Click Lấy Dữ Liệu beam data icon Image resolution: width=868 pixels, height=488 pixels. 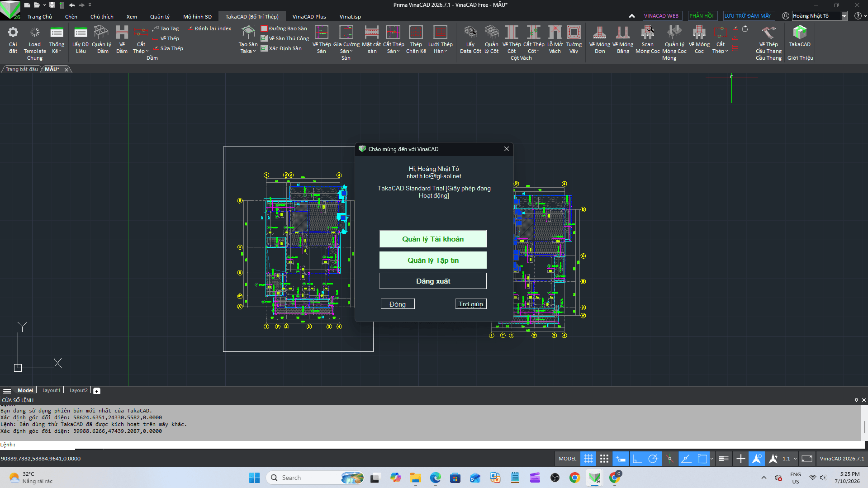coord(81,40)
